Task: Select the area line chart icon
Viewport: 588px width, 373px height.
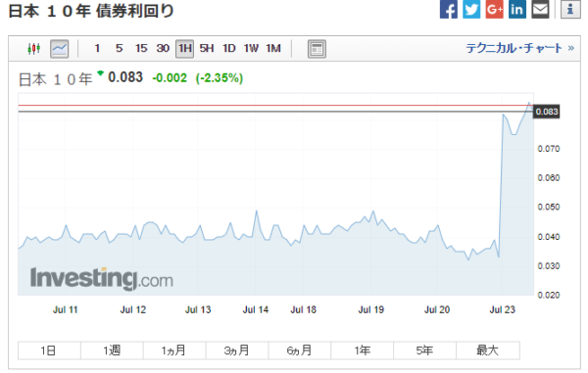Action: click(60, 49)
